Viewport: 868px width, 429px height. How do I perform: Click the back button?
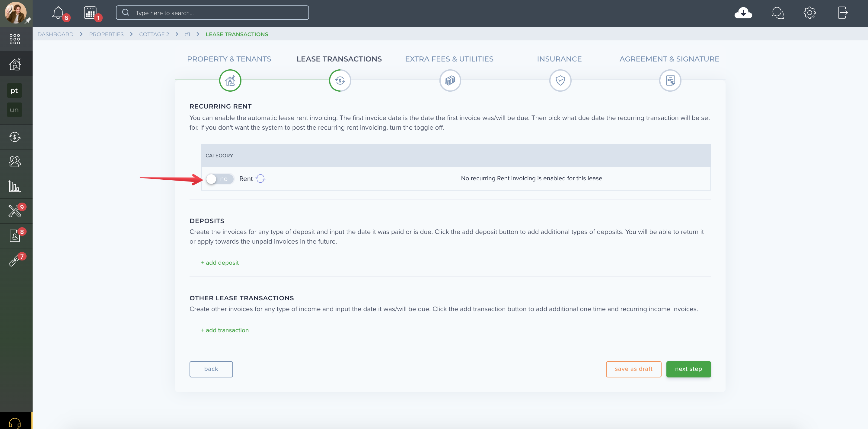coord(211,369)
